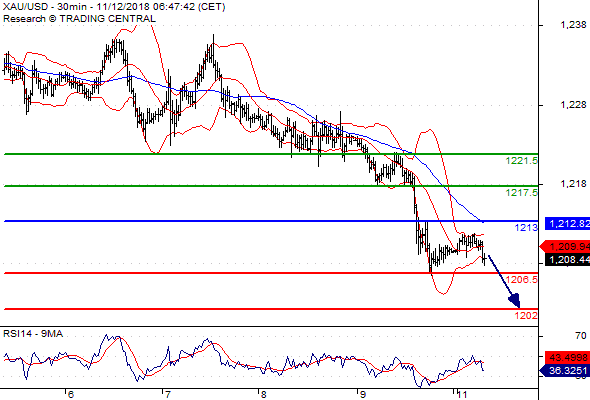Screen dimensions: 590x400
Task: Click date marker 6 on time axis
Action: pyautogui.click(x=70, y=394)
